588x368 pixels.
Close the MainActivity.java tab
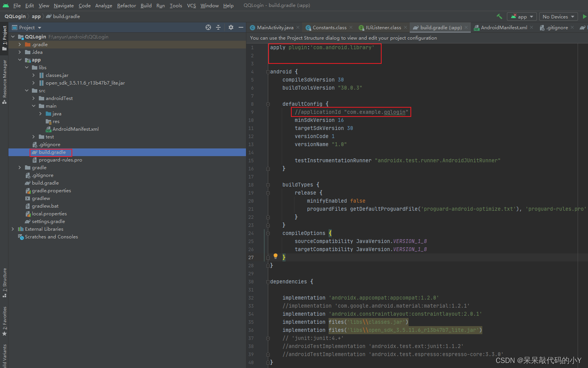298,27
